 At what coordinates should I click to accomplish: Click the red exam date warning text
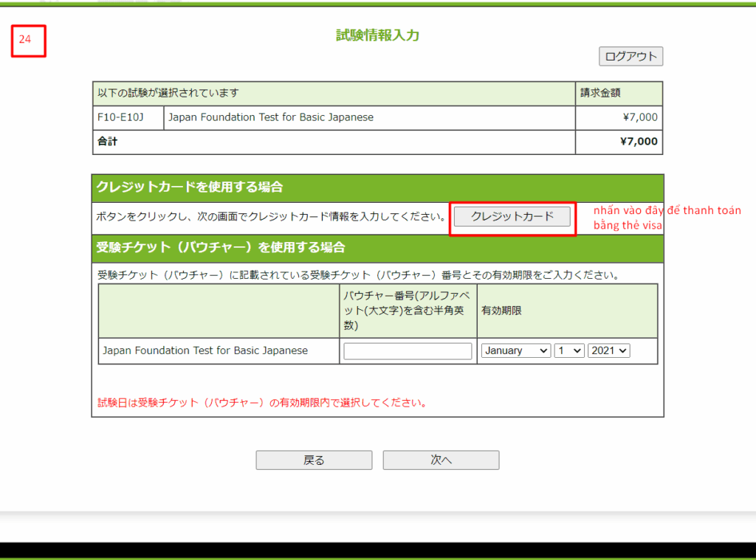click(262, 404)
